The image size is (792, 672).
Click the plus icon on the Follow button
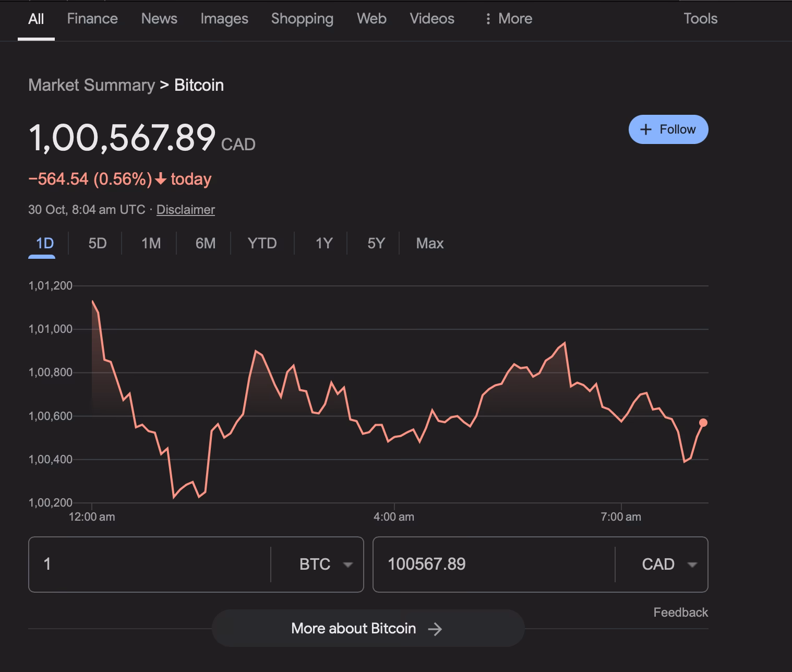click(646, 129)
